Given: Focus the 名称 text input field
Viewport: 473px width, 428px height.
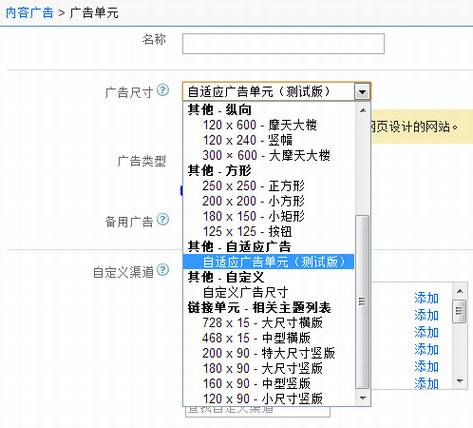Looking at the screenshot, I should point(283,43).
